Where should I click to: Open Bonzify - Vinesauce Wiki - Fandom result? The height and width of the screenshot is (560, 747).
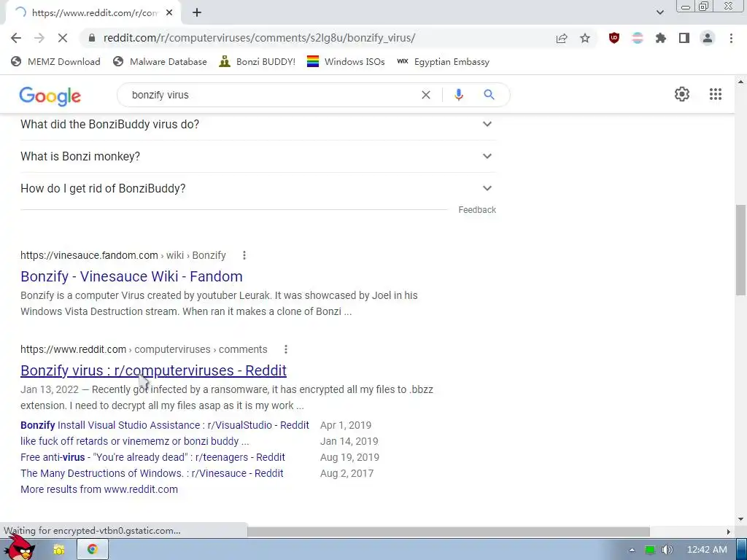point(131,276)
